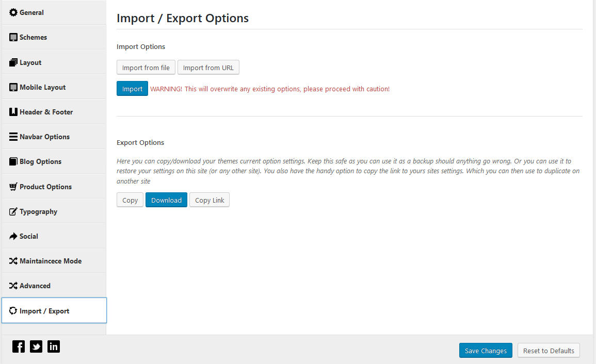Screen dimensions: 596x364
Task: Click the Navbar Options hamburger icon
Action: click(13, 137)
